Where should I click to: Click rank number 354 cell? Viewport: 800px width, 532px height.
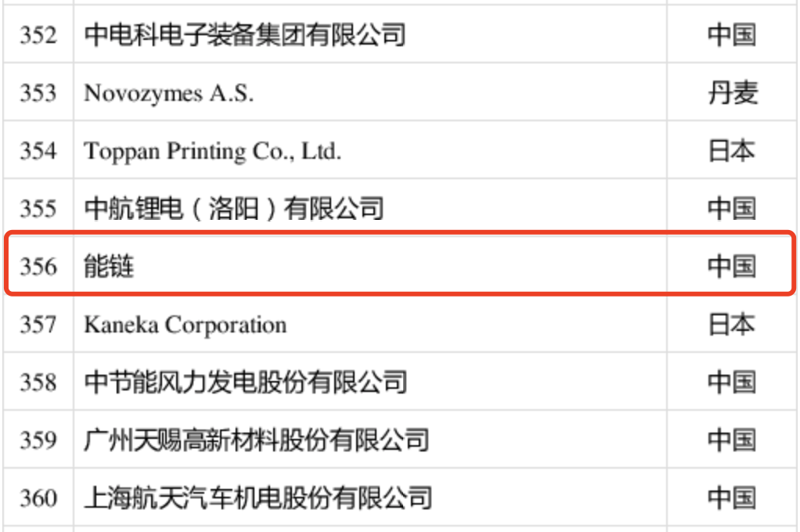pyautogui.click(x=38, y=151)
